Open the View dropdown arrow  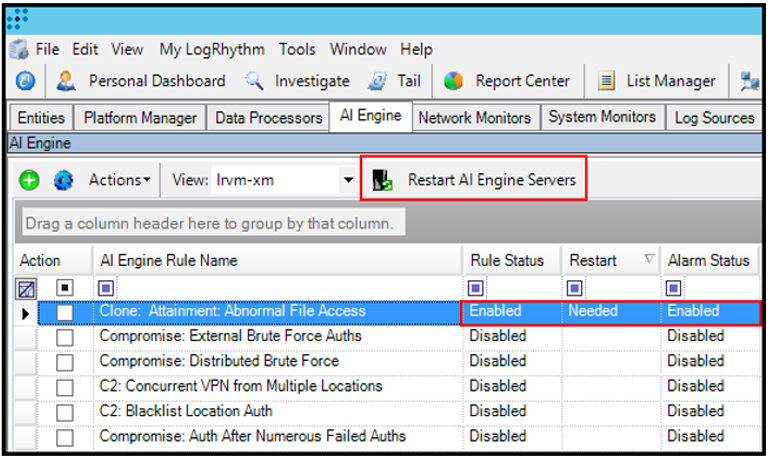[x=348, y=180]
